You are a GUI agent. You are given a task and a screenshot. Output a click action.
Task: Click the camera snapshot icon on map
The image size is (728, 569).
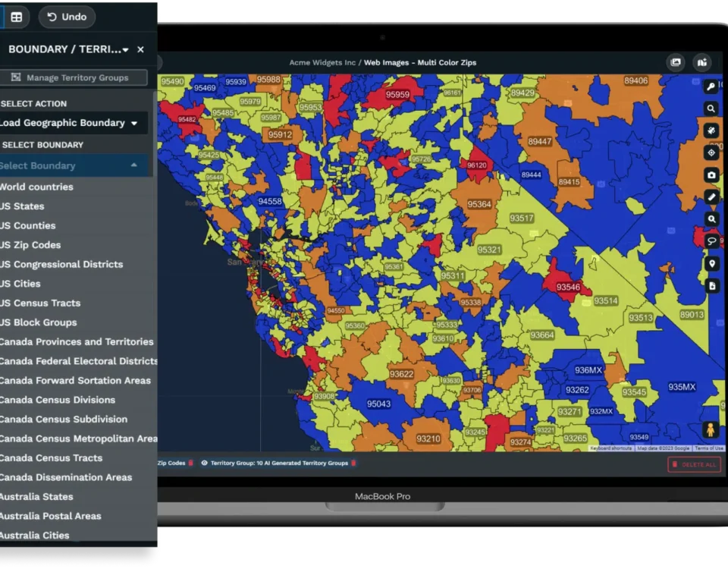tap(711, 175)
